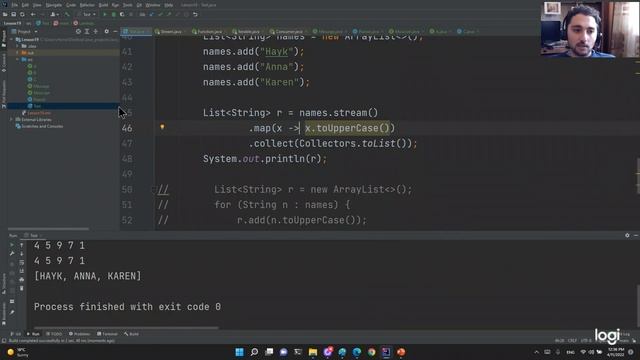Expand External Libraries node

pyautogui.click(x=12, y=120)
